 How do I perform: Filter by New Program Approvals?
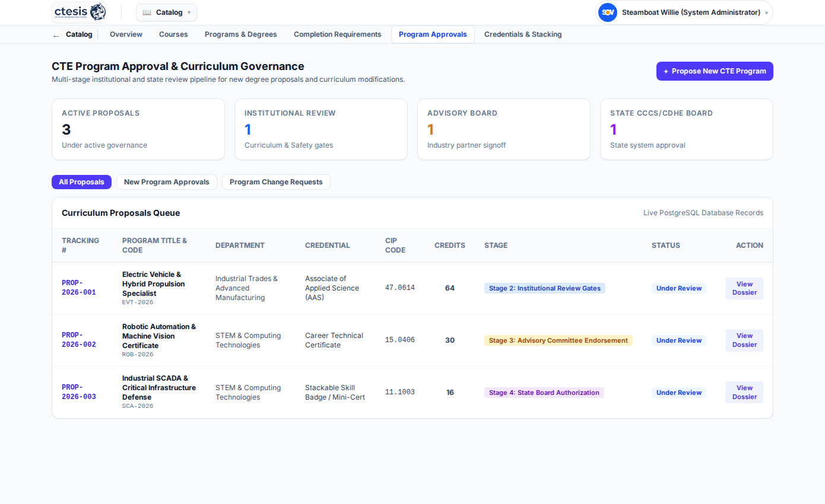(167, 182)
